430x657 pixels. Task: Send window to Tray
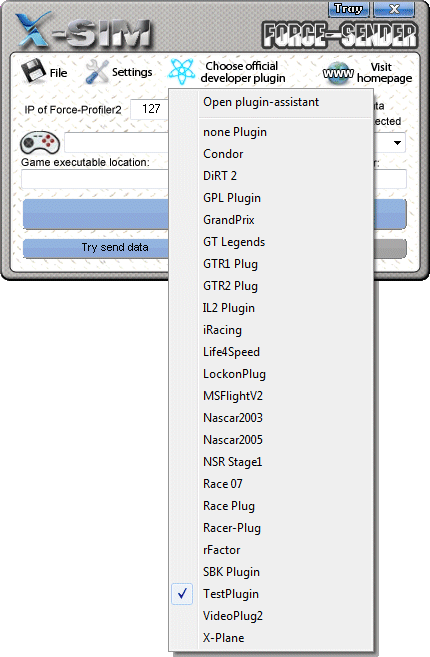coord(349,9)
